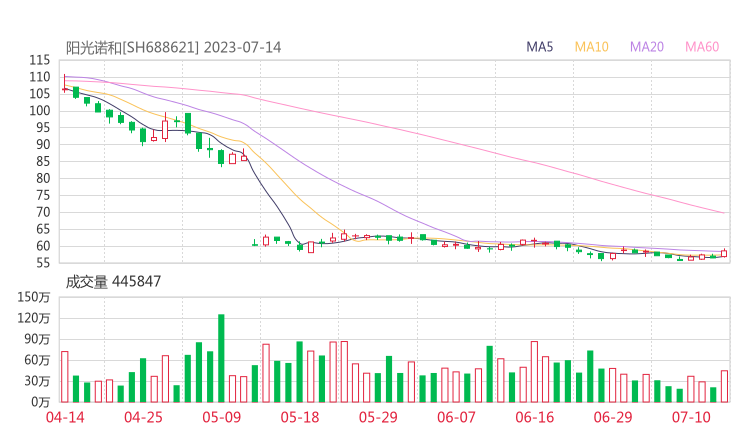Click the 成交量 445847 volume label
Image resolution: width=740 pixels, height=440 pixels.
click(x=113, y=282)
